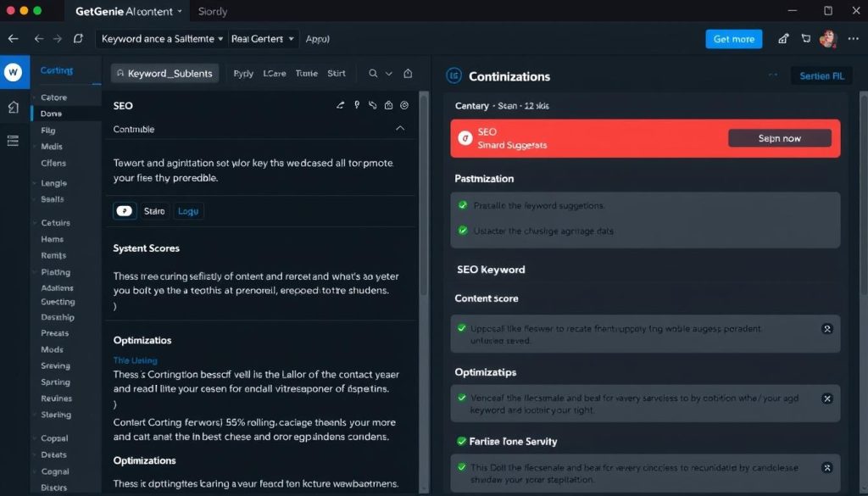868x496 pixels.
Task: Click the share icon beside Get more
Action: tap(783, 39)
